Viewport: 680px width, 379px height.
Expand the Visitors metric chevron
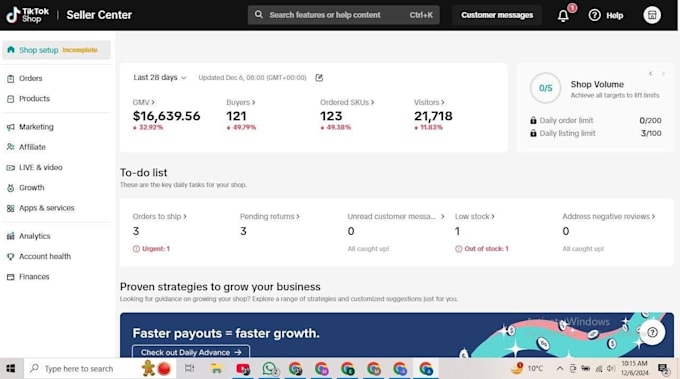coord(443,102)
